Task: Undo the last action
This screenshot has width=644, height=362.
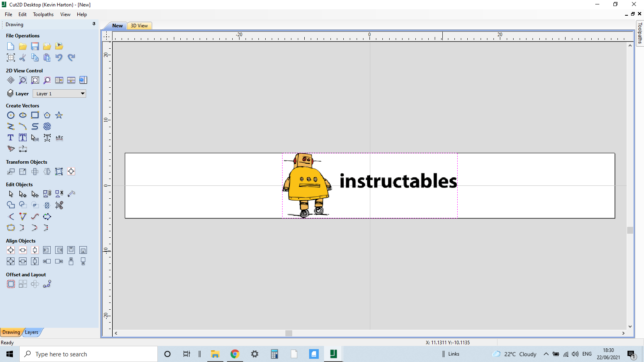Action: [59, 58]
